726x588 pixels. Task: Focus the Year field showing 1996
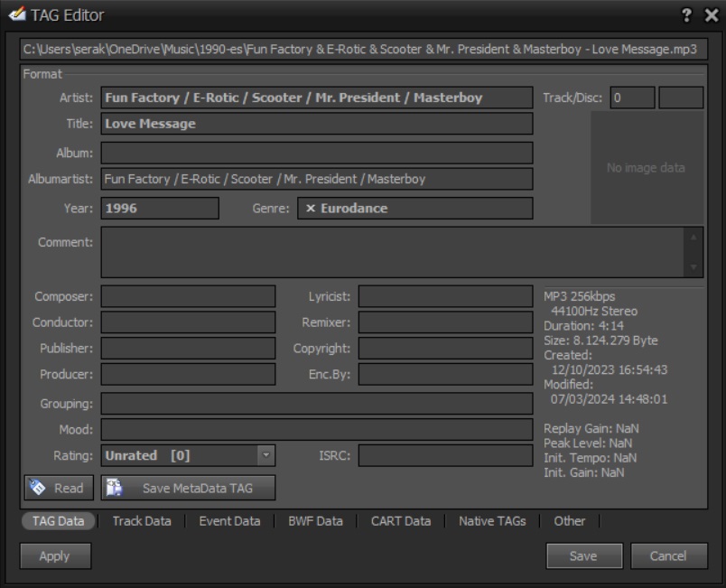point(159,209)
